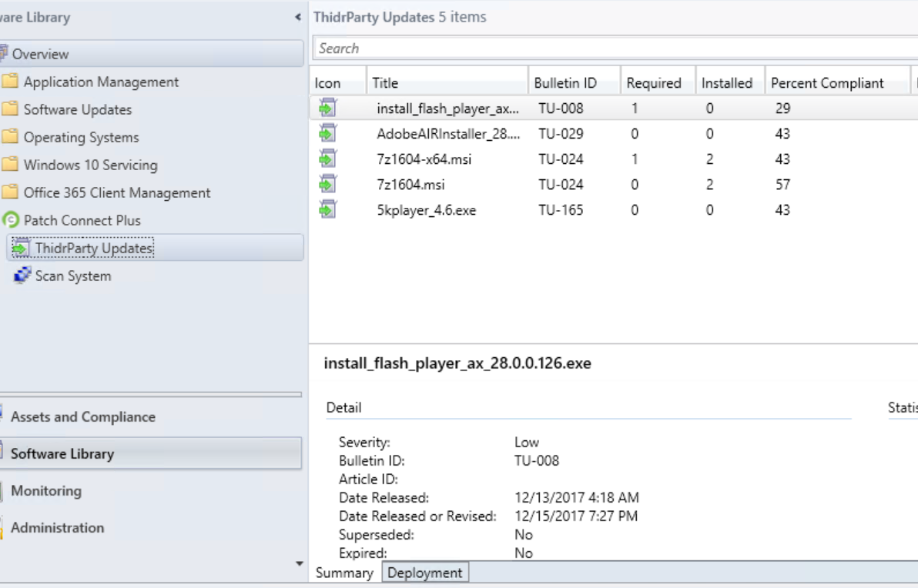Open Windows 10 Servicing folder

click(x=90, y=165)
